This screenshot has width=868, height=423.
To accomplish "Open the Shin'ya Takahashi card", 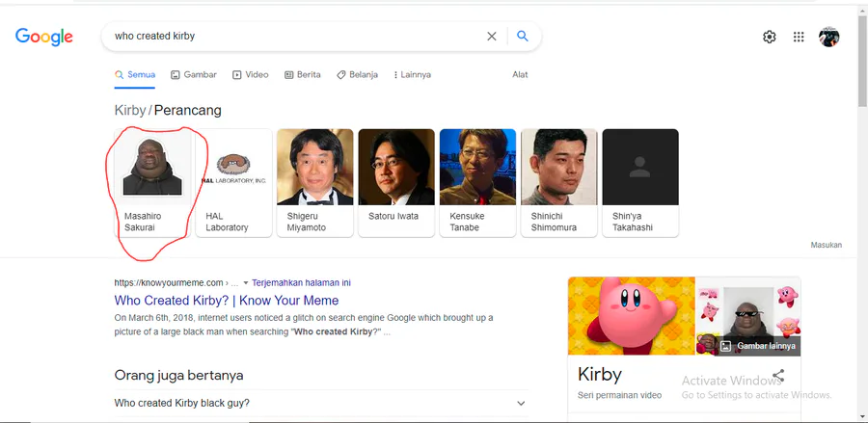I will pos(640,183).
